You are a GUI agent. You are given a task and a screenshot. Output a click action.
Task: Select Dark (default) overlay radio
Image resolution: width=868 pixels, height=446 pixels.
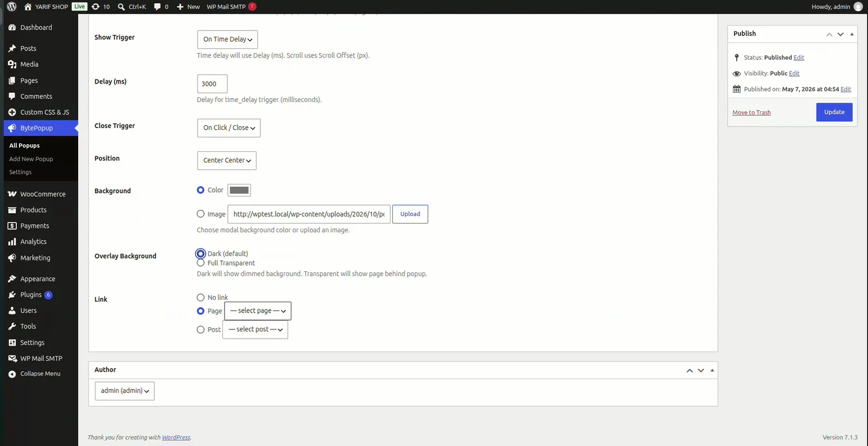pos(201,253)
